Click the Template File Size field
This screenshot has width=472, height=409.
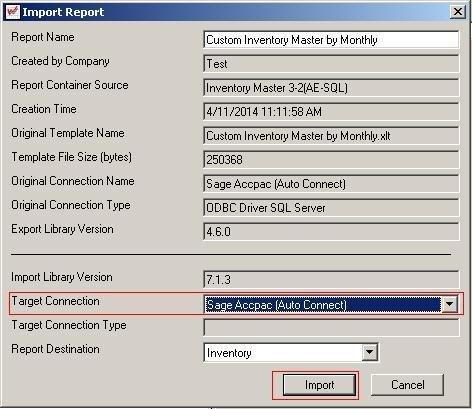(x=331, y=160)
